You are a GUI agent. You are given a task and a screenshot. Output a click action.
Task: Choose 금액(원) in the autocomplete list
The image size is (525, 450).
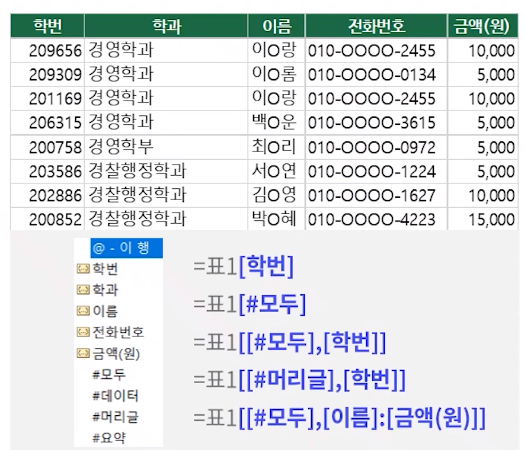[116, 354]
